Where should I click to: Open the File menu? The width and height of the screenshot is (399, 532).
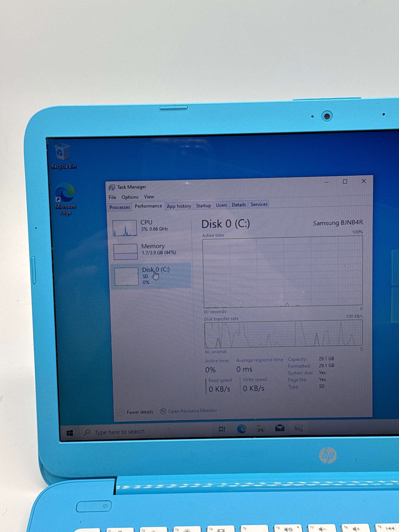point(112,197)
